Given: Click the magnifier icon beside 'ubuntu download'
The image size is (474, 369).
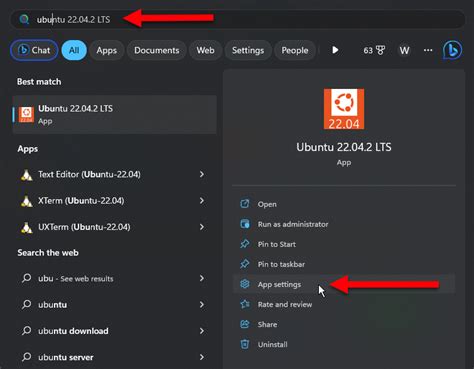Looking at the screenshot, I should pos(26,331).
